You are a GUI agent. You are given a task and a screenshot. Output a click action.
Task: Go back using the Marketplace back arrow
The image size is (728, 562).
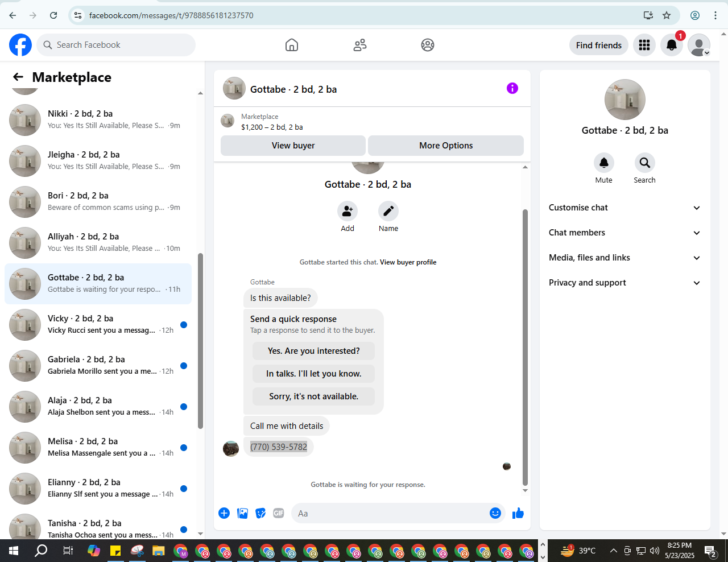[18, 77]
